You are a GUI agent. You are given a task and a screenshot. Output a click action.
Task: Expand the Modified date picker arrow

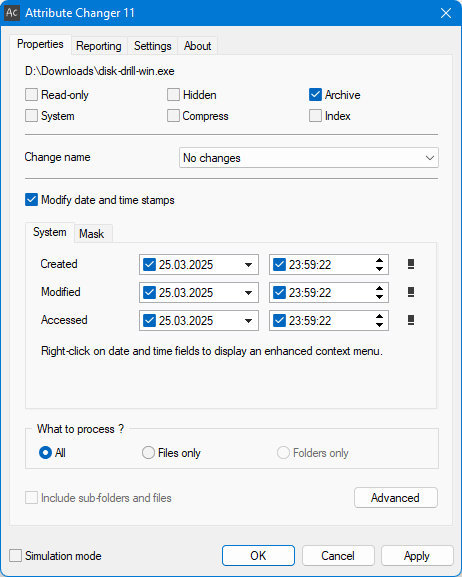(248, 293)
